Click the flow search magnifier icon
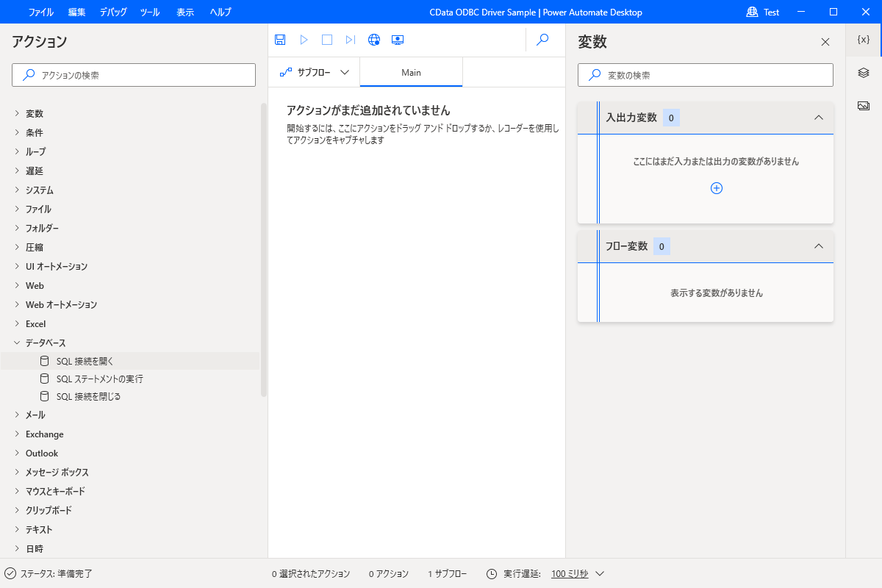 (x=542, y=40)
